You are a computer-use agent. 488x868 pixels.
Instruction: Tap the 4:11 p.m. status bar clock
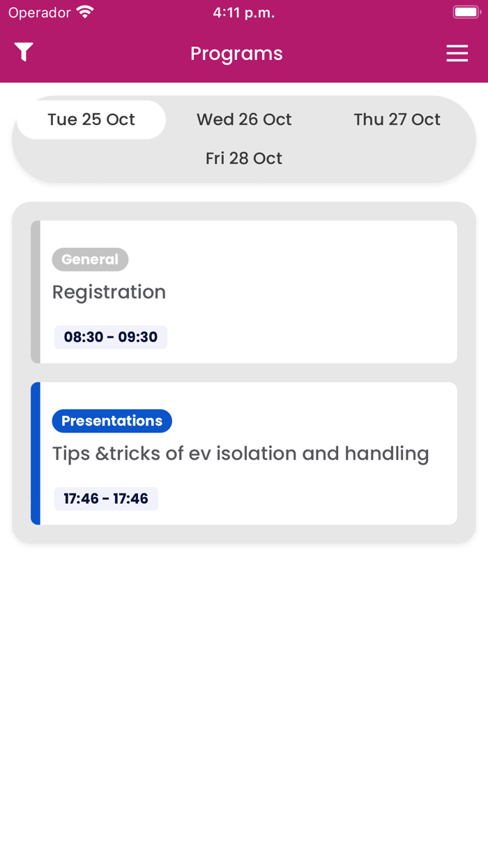(x=243, y=13)
